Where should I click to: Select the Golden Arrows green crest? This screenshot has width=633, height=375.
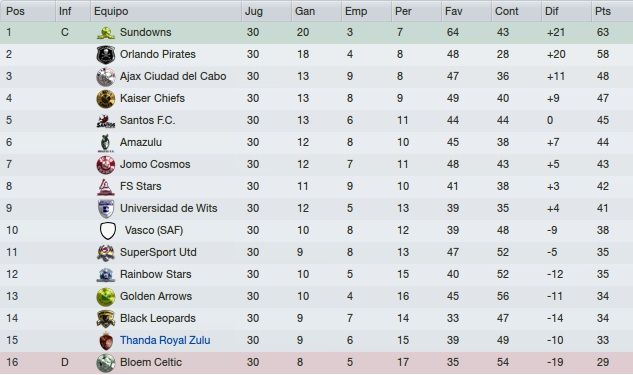click(106, 297)
